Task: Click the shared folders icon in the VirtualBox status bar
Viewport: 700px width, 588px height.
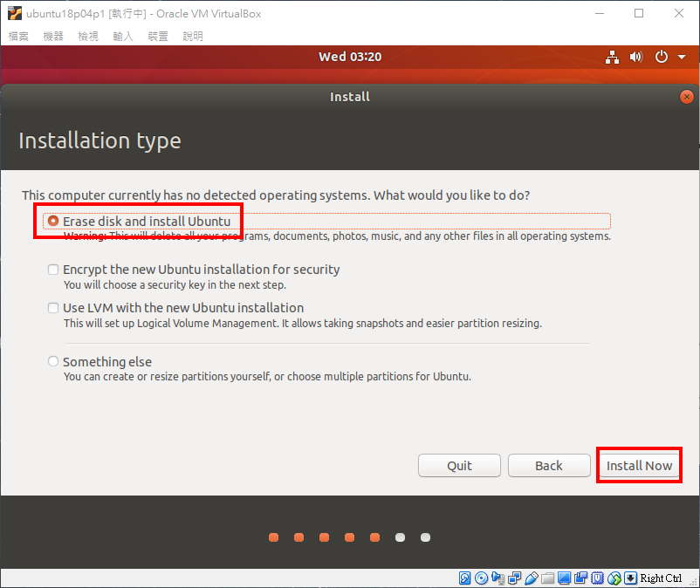Action: 548,578
